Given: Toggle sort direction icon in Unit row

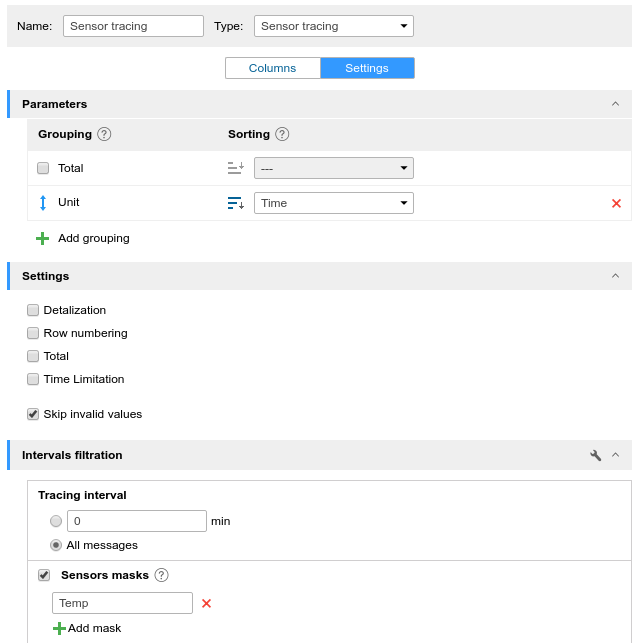Looking at the screenshot, I should pos(235,203).
